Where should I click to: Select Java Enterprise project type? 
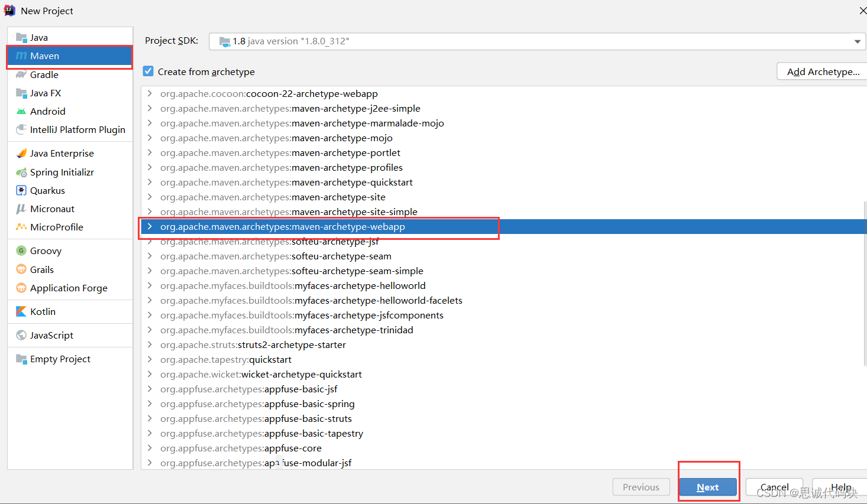(70, 153)
